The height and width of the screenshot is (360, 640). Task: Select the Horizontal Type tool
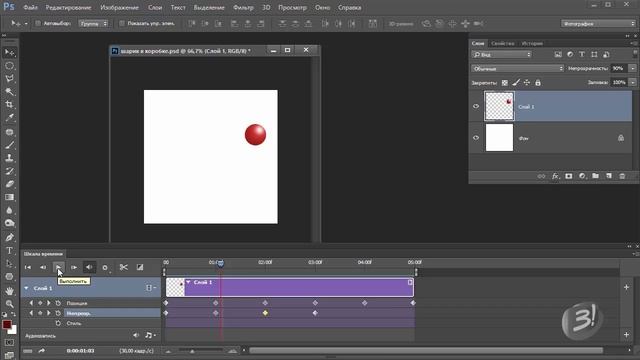[9, 250]
